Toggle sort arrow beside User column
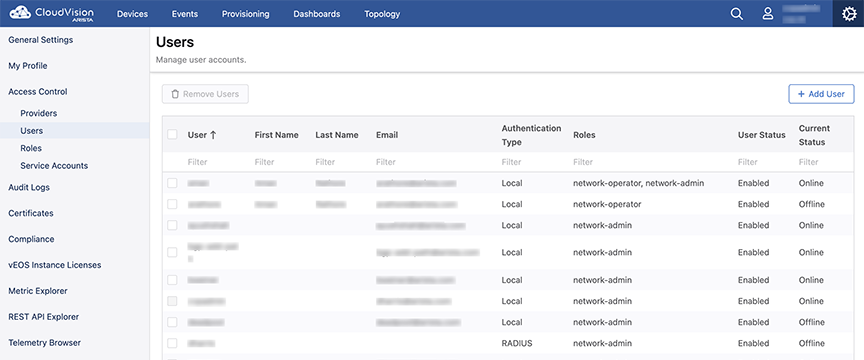864x360 pixels. click(213, 135)
